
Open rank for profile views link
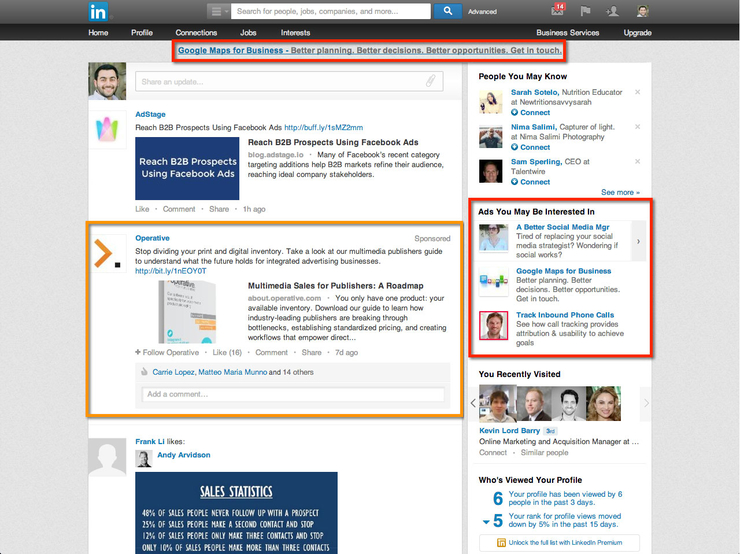click(x=565, y=520)
